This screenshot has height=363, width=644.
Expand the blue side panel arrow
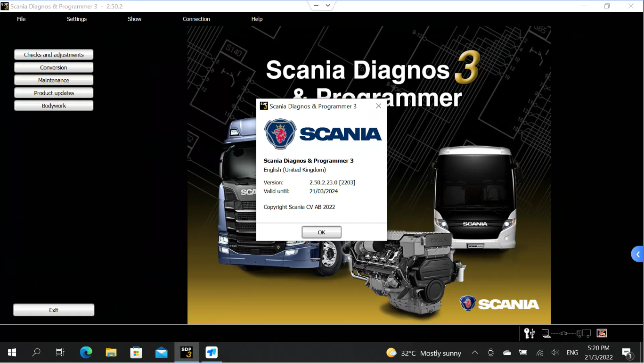pyautogui.click(x=637, y=254)
